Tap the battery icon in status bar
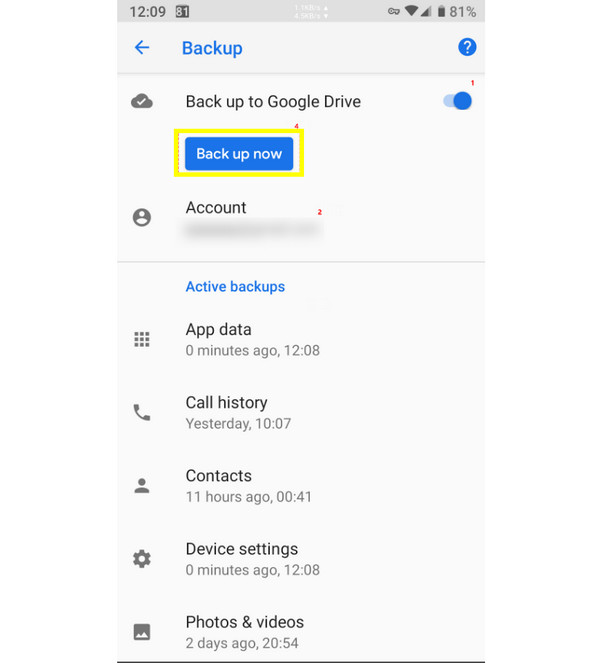 click(441, 11)
